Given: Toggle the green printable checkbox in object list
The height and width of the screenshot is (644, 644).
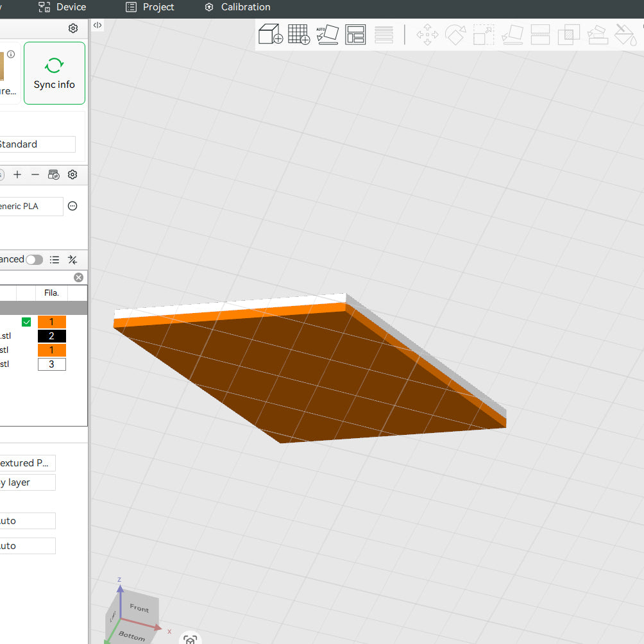Looking at the screenshot, I should [26, 322].
